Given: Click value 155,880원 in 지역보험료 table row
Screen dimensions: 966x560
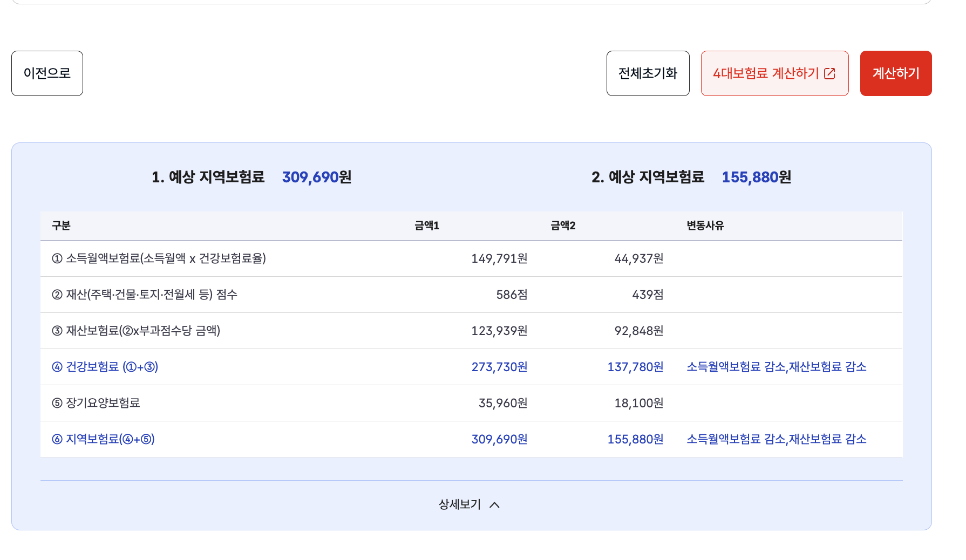Looking at the screenshot, I should click(x=635, y=439).
